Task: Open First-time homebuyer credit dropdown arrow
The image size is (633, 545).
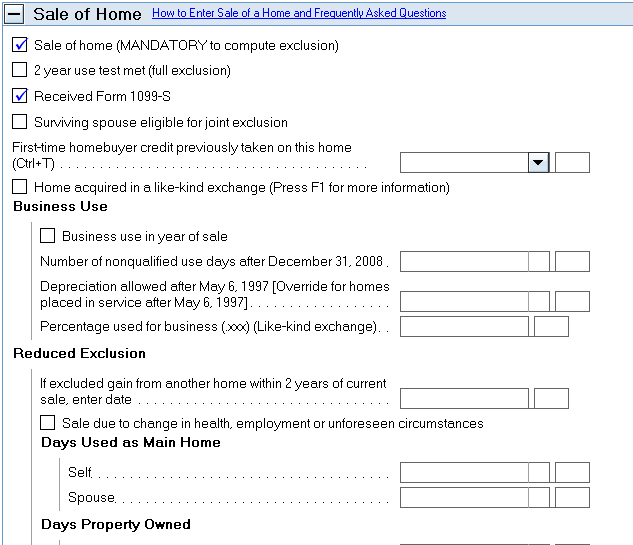Action: pyautogui.click(x=538, y=163)
